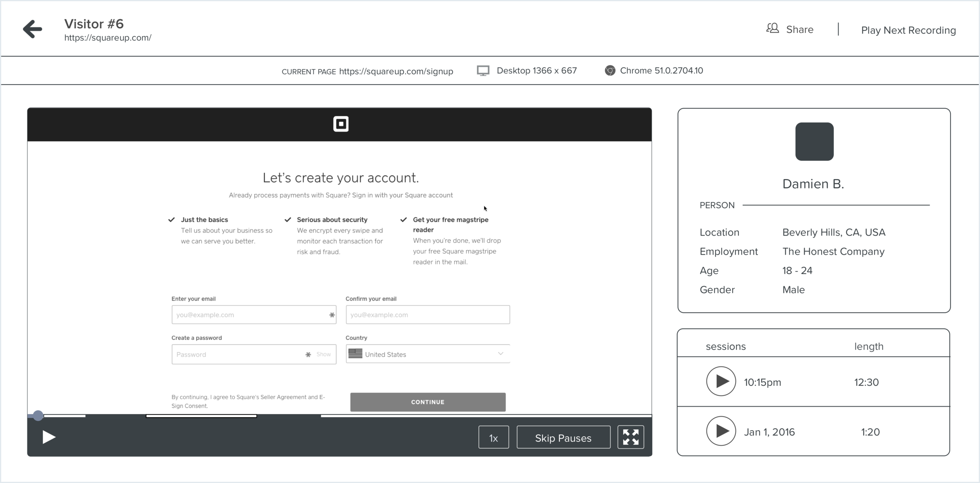Click the desktop monitor icon
Screen dimensions: 980x483
point(483,71)
